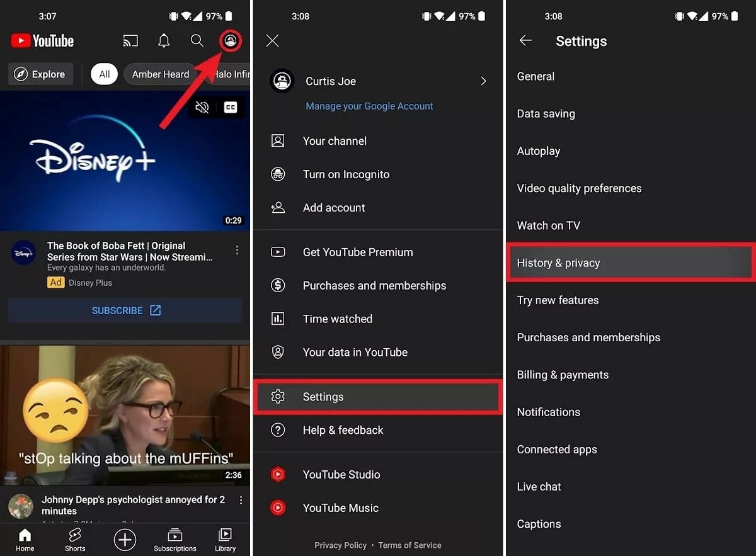
Task: Select Turn on Incognito
Action: [x=378, y=174]
